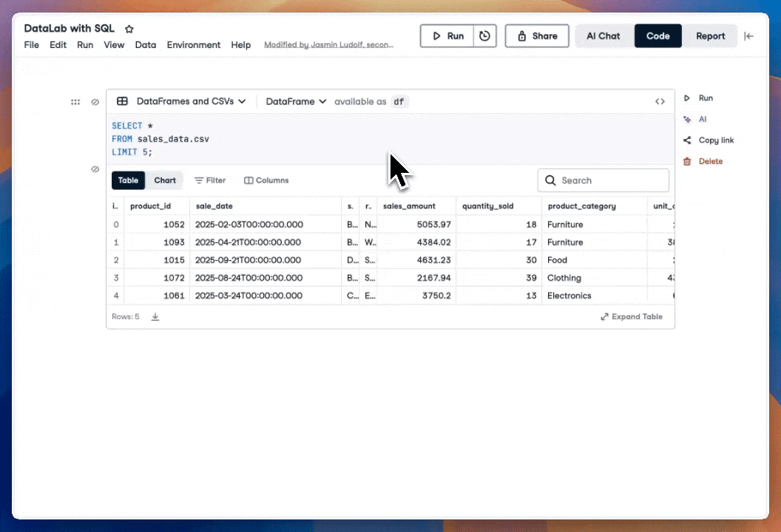Switch to the AI Chat tab
Screen dimensions: 781x532
coord(603,35)
